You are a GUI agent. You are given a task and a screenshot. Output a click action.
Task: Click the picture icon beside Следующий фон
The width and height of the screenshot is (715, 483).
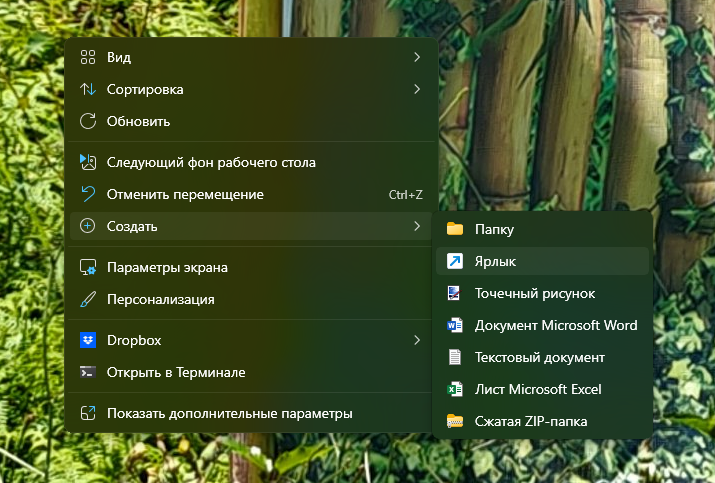88,162
